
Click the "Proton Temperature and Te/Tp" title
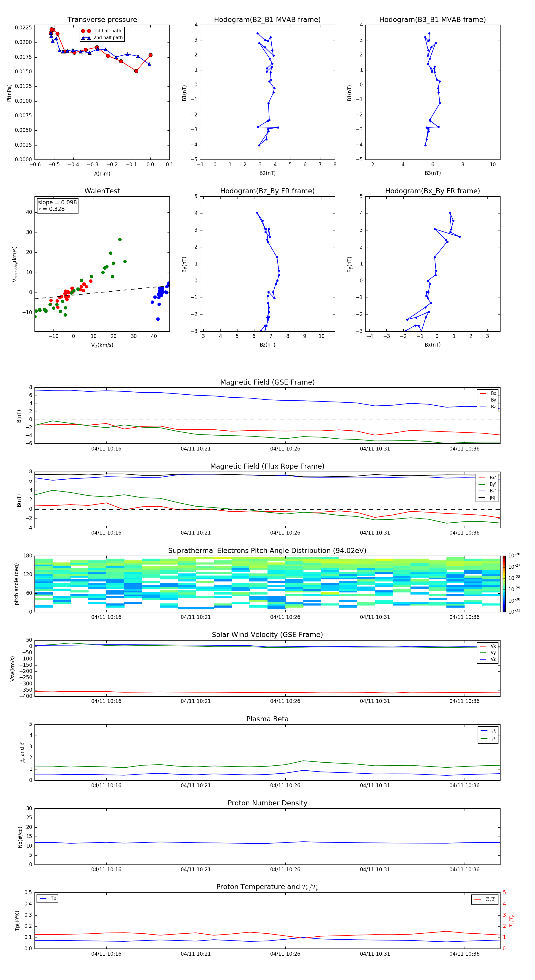(x=267, y=887)
